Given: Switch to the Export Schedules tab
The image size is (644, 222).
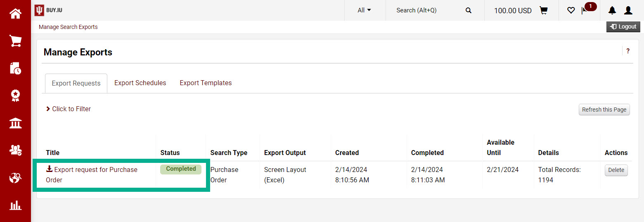Looking at the screenshot, I should tap(140, 83).
